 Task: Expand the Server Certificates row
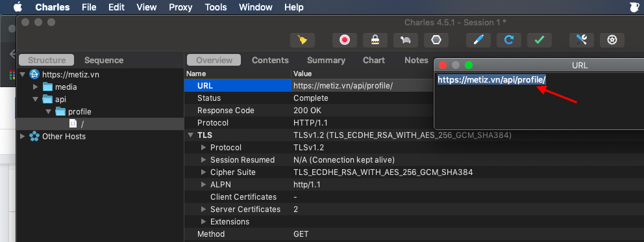(x=203, y=209)
